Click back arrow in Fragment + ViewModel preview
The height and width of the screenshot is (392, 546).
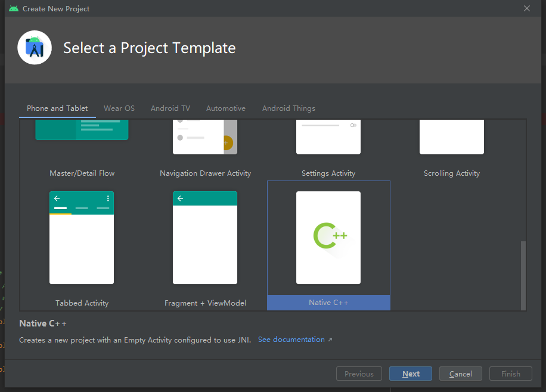(181, 198)
